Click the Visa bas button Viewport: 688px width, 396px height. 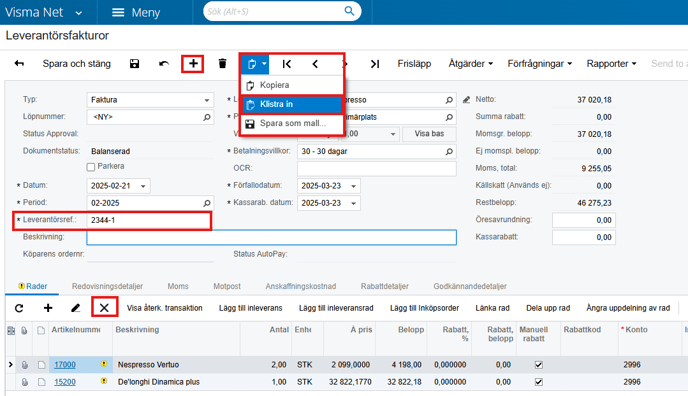[x=429, y=134]
